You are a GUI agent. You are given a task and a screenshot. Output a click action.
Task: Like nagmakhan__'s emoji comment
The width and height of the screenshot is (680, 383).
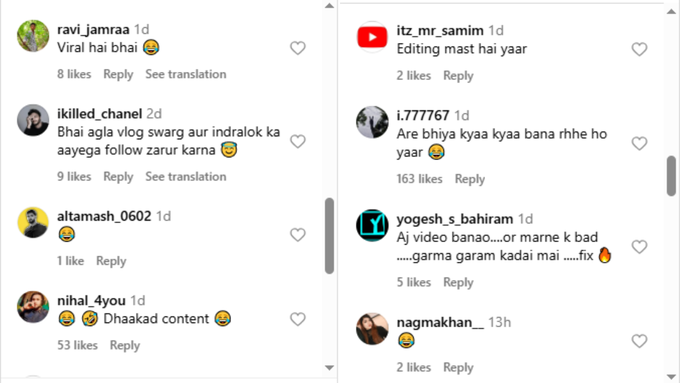[x=639, y=341]
